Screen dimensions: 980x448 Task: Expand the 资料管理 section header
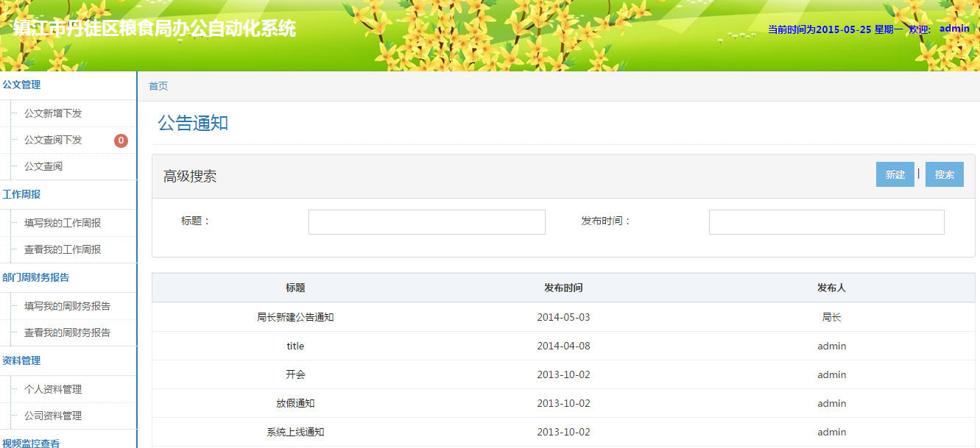coord(22,360)
